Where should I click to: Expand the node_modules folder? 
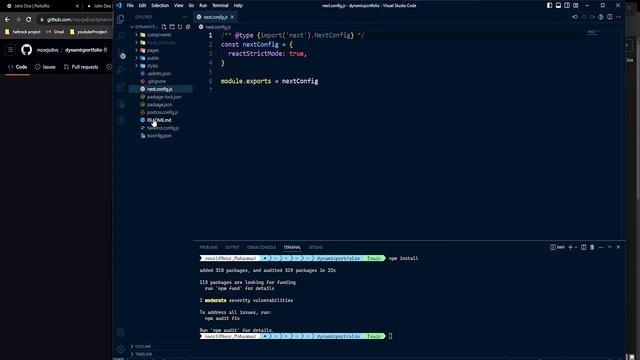pos(161,42)
